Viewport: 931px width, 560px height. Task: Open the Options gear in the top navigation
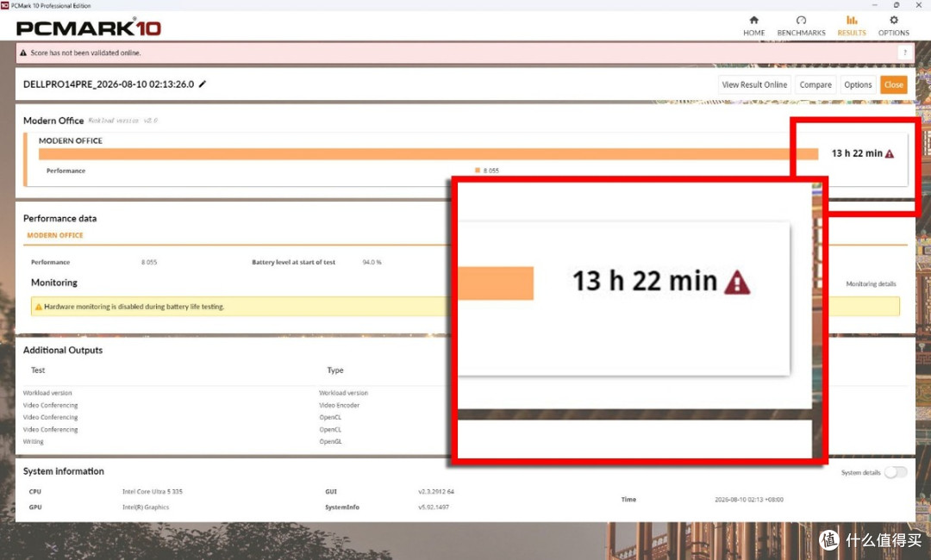894,26
